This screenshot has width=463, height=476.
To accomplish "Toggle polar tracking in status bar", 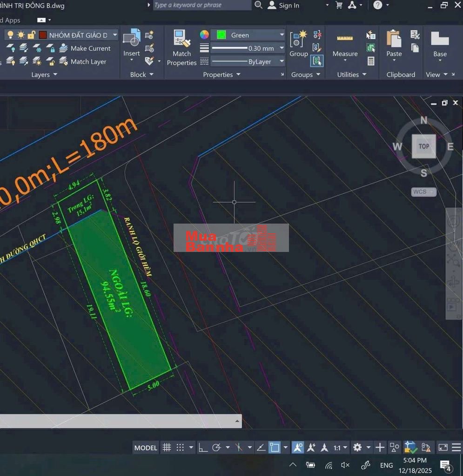I will pos(216,448).
